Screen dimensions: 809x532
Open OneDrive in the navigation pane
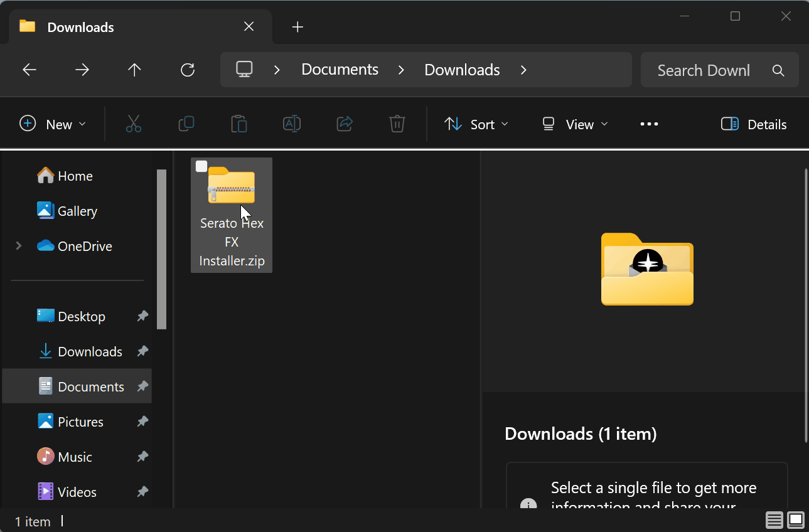(75, 246)
